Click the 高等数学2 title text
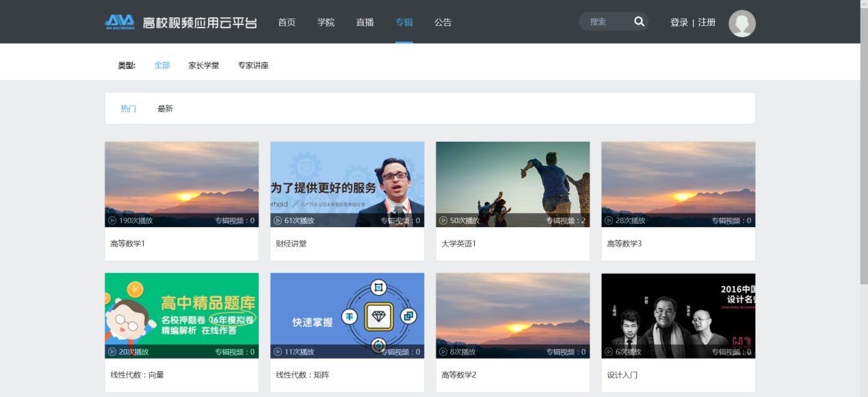 458,374
